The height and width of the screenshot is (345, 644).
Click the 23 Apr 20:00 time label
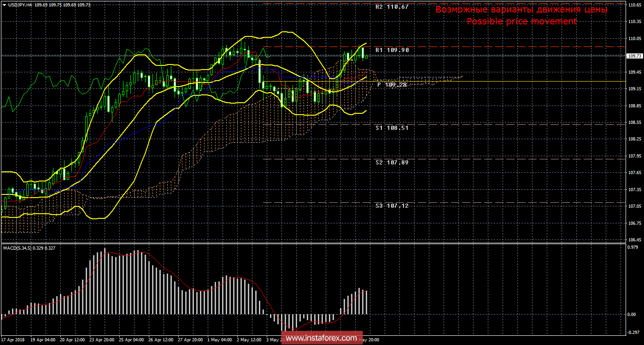click(x=102, y=339)
